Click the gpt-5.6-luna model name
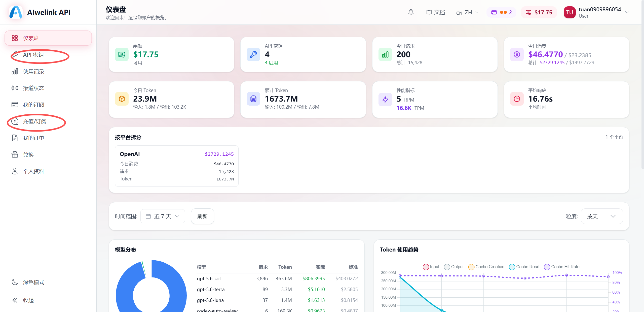644x312 pixels. coord(210,300)
